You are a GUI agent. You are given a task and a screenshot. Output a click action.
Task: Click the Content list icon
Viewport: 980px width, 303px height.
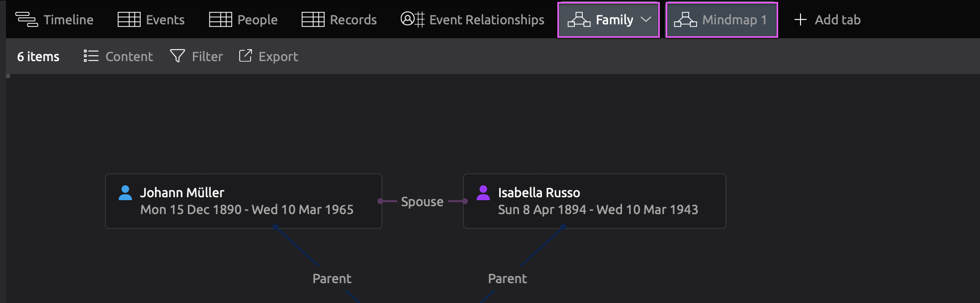(x=91, y=56)
